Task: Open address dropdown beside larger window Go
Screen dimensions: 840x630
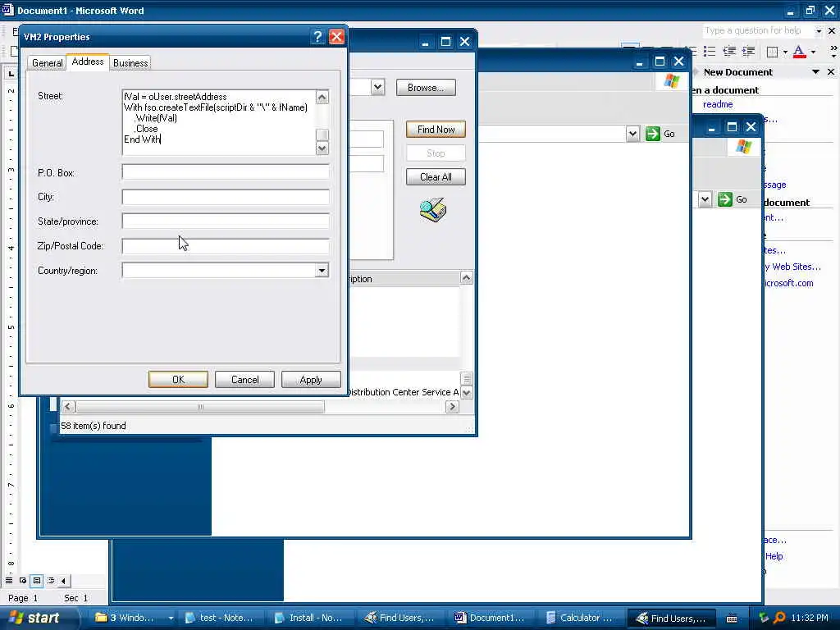Action: coord(632,134)
